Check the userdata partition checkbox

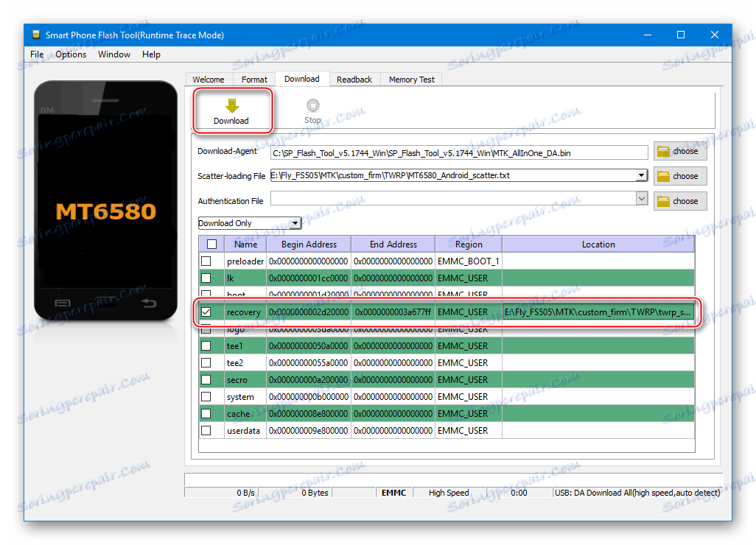pyautogui.click(x=206, y=430)
